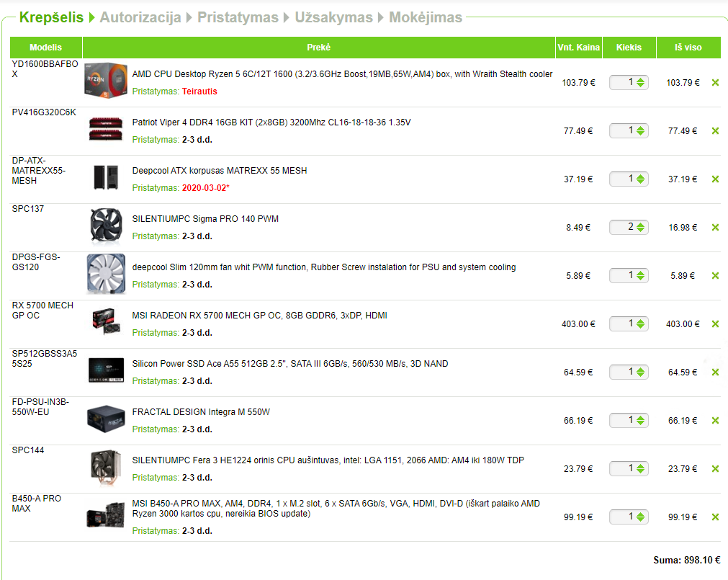
Task: Select model code 'YD1600BBAFBOX'
Action: click(x=45, y=69)
